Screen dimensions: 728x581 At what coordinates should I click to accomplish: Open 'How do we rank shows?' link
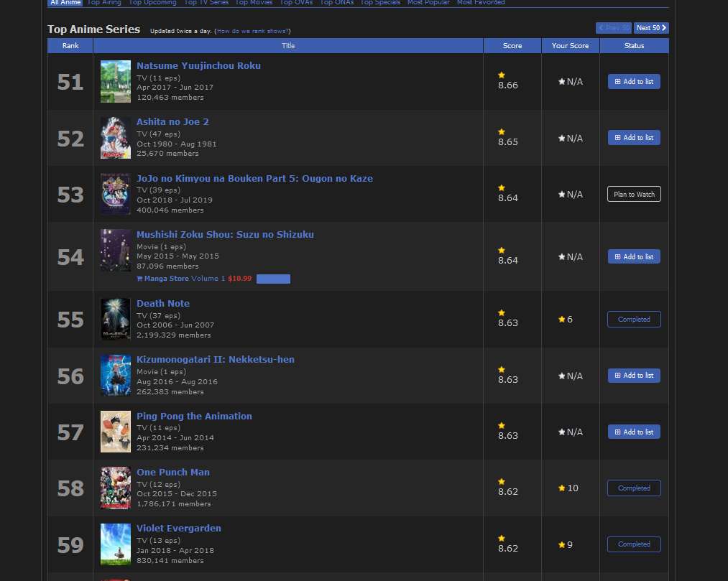tap(253, 31)
